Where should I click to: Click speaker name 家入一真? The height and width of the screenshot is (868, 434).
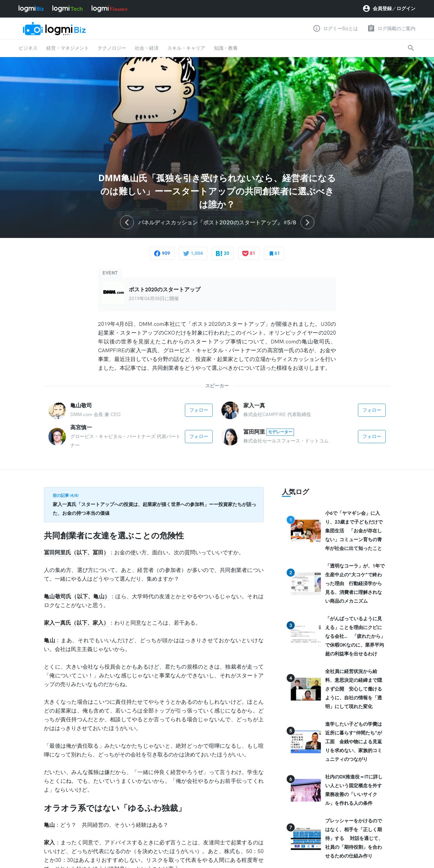[x=254, y=405]
